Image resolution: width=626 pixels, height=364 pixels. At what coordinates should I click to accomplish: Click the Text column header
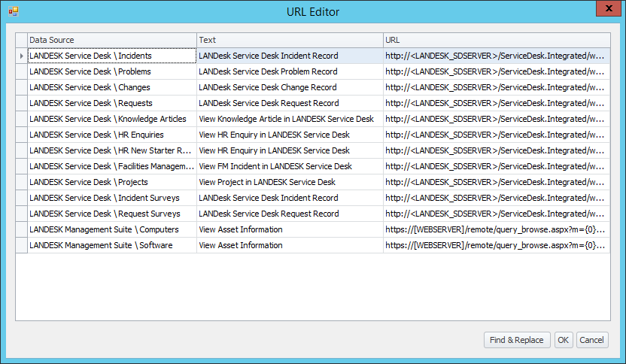tap(290, 40)
